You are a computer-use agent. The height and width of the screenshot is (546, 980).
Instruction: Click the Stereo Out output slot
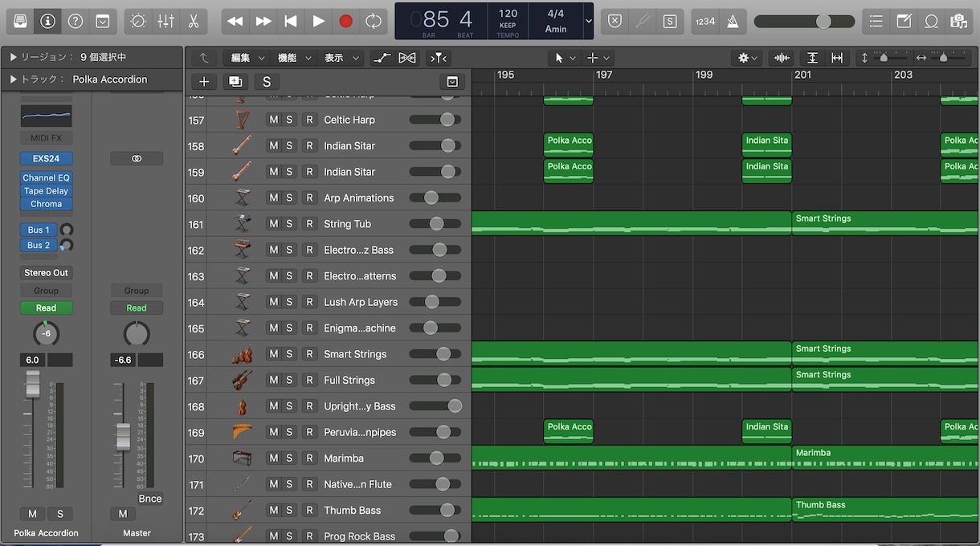click(46, 273)
